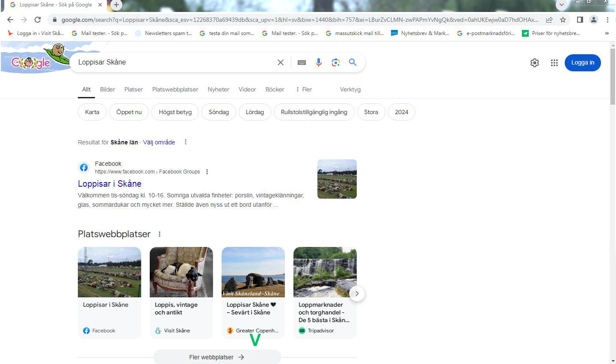Start voice search with microphone icon
This screenshot has height=364, width=616.
[x=319, y=62]
